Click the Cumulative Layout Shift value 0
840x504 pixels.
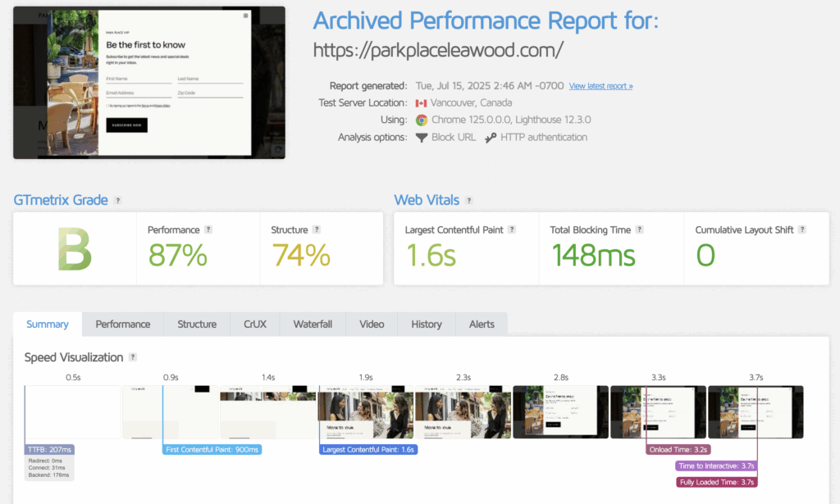pos(705,255)
